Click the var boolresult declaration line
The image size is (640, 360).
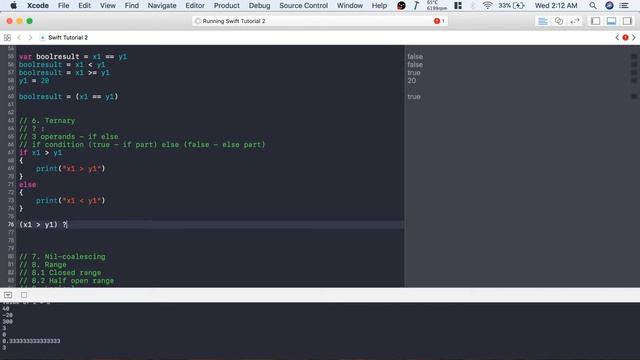tap(73, 57)
